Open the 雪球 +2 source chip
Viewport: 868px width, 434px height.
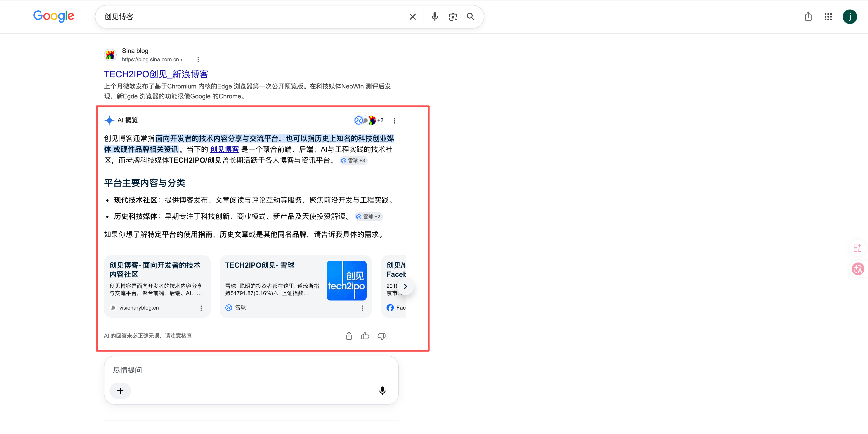tap(368, 217)
